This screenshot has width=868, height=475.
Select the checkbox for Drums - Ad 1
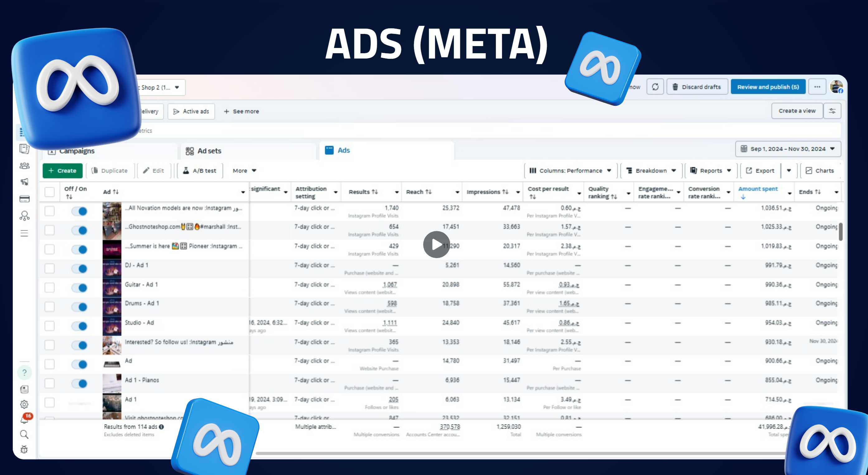point(50,307)
